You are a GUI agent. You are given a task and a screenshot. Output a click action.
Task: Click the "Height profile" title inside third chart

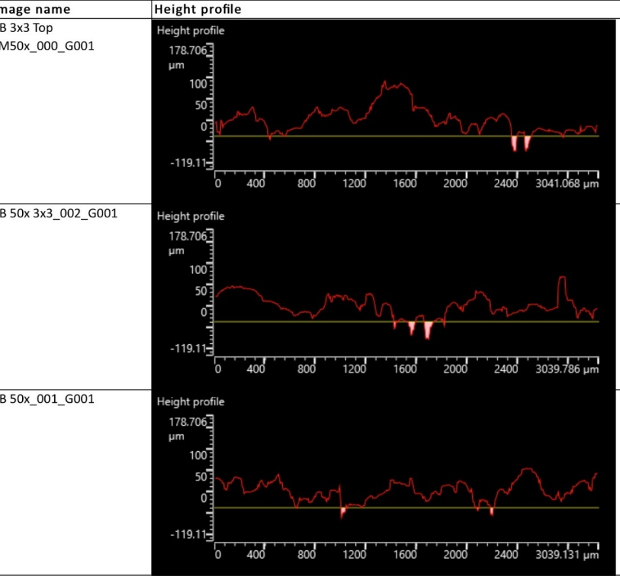pyautogui.click(x=191, y=401)
